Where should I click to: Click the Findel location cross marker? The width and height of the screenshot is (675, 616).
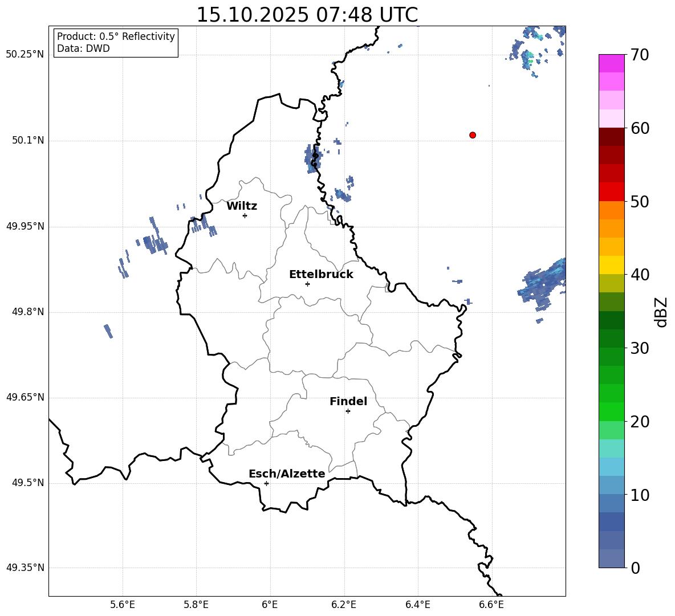(x=348, y=411)
